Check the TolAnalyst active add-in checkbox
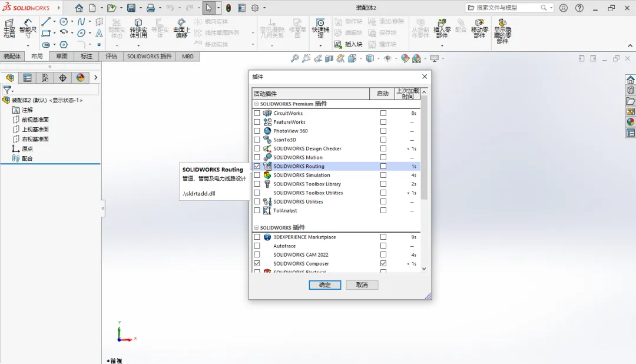This screenshot has width=636, height=364. (x=257, y=210)
